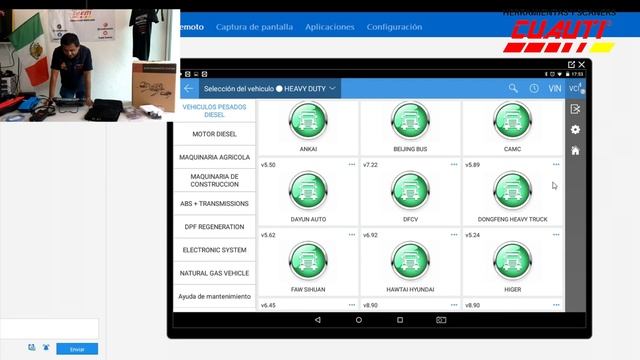Click v7.22 version label on DFCV
Image resolution: width=640 pixels, height=360 pixels.
click(x=370, y=165)
